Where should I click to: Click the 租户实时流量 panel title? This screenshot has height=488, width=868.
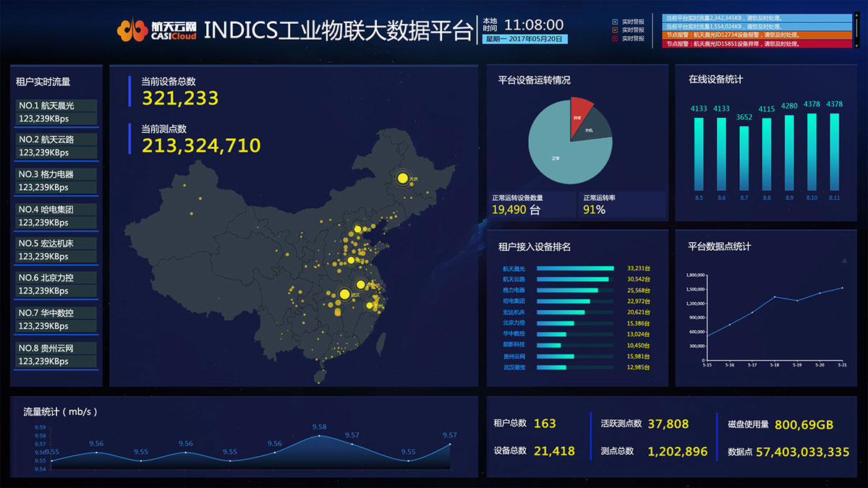pyautogui.click(x=43, y=82)
